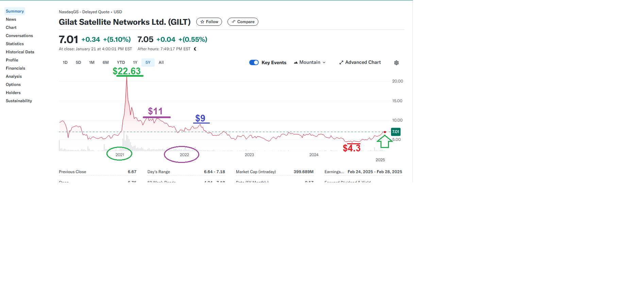Click the stock title Gilat Satellite Networks Ltd. (GILT)

click(x=125, y=22)
